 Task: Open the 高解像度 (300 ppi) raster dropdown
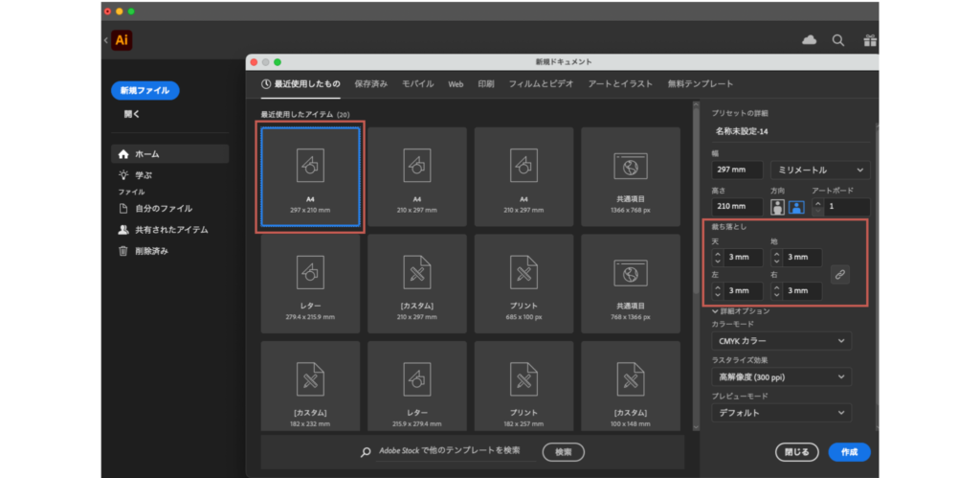[x=781, y=376]
